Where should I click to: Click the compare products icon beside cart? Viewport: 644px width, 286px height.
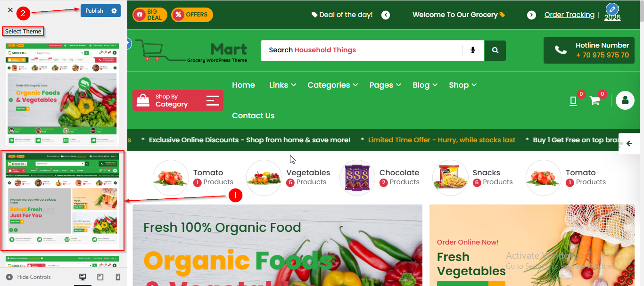coord(573,101)
